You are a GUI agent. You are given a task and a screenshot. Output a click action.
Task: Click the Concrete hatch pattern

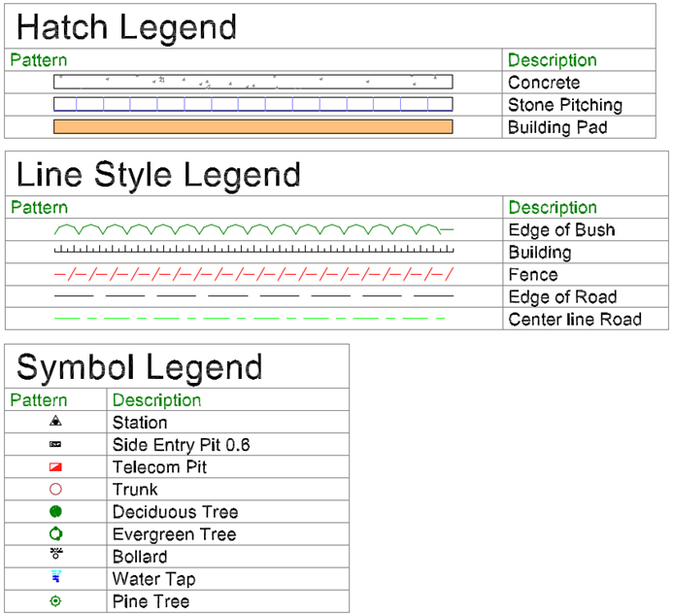253,82
